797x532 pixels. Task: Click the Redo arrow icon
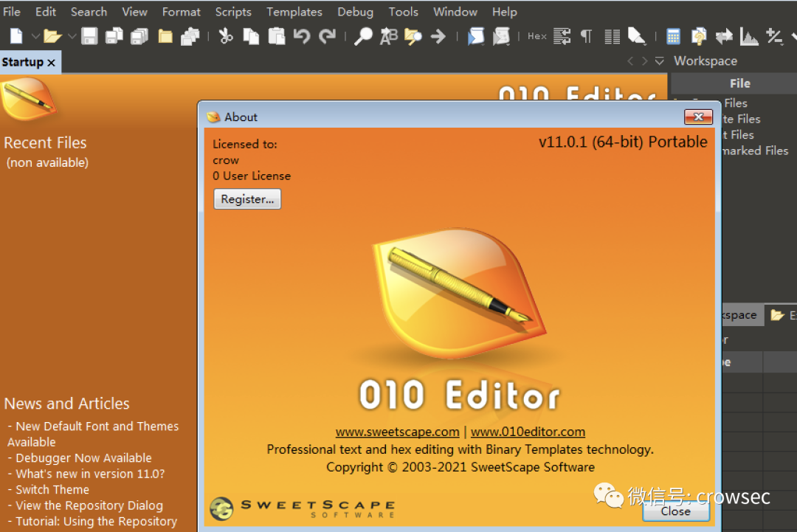tap(328, 36)
